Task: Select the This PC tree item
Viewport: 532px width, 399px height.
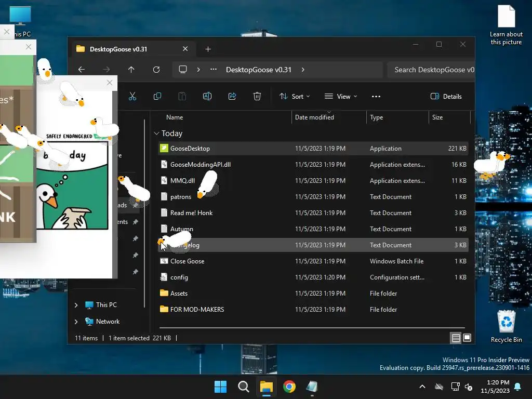Action: [x=106, y=305]
